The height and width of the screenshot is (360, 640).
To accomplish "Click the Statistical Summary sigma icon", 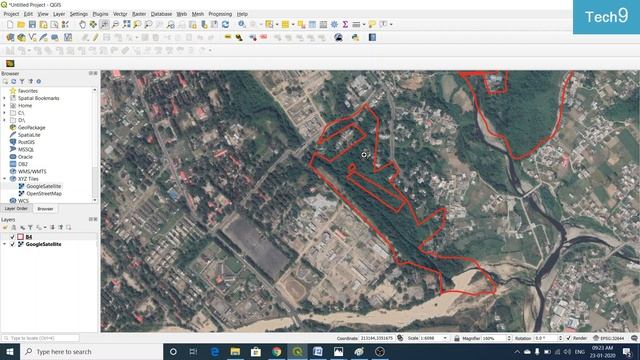I will (x=345, y=24).
